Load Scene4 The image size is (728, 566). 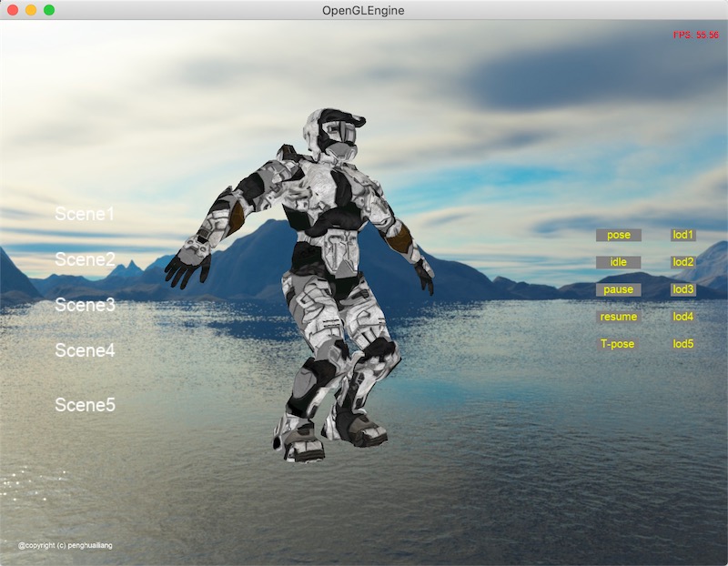click(x=85, y=350)
